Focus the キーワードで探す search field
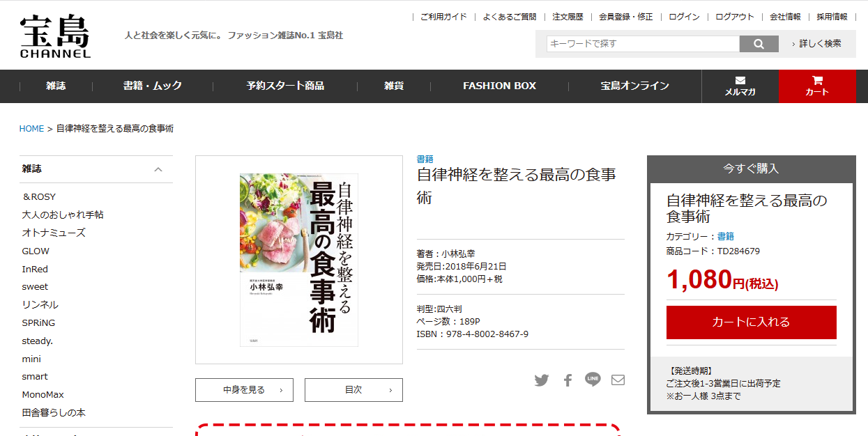The height and width of the screenshot is (436, 868). (x=643, y=44)
